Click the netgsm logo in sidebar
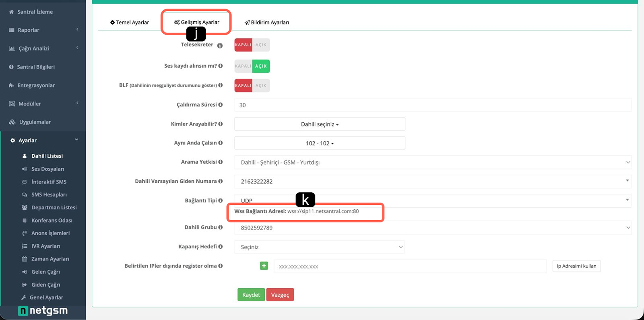The image size is (644, 320). [x=43, y=311]
